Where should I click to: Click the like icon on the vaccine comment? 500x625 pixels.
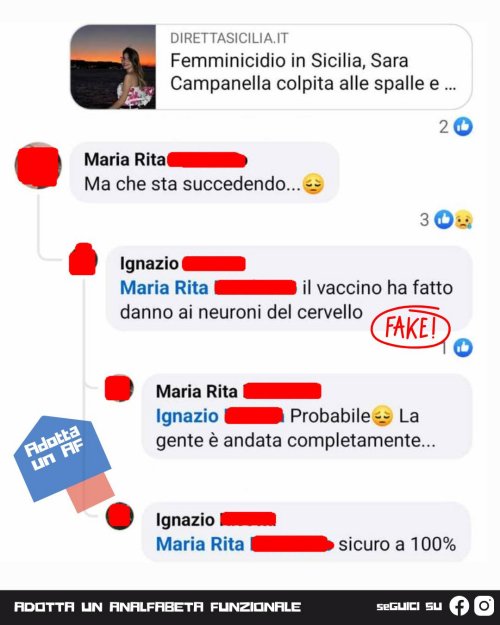pyautogui.click(x=463, y=348)
